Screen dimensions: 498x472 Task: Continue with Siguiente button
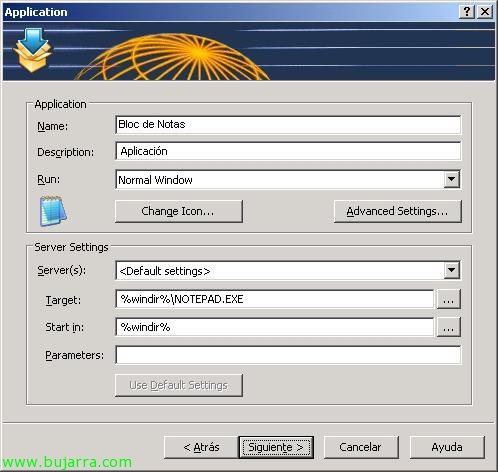pos(276,447)
